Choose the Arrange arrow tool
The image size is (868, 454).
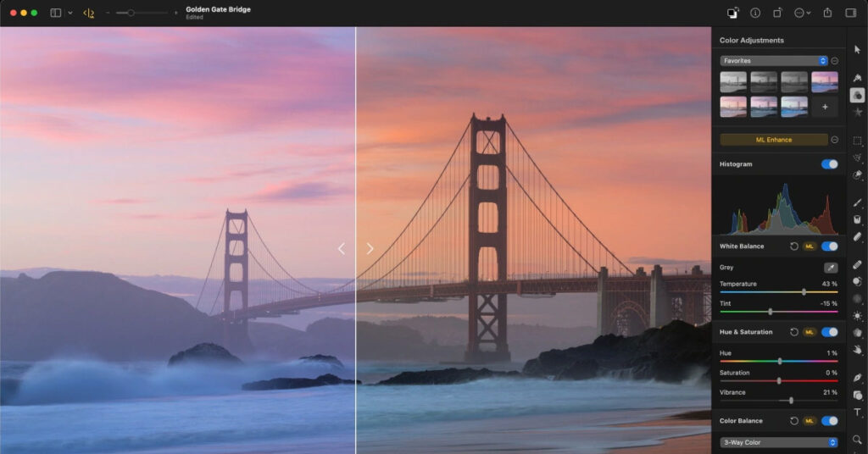tap(857, 50)
